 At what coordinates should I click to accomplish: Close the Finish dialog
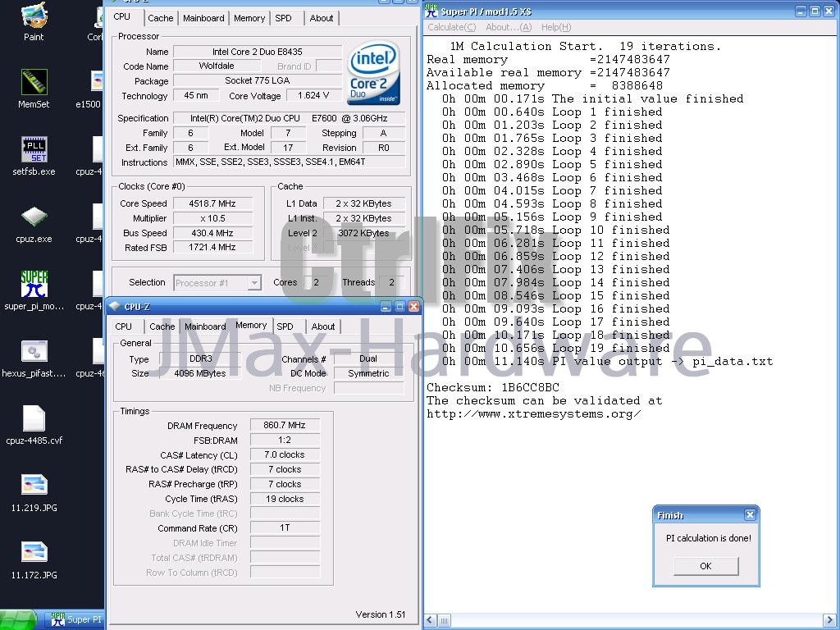750,515
